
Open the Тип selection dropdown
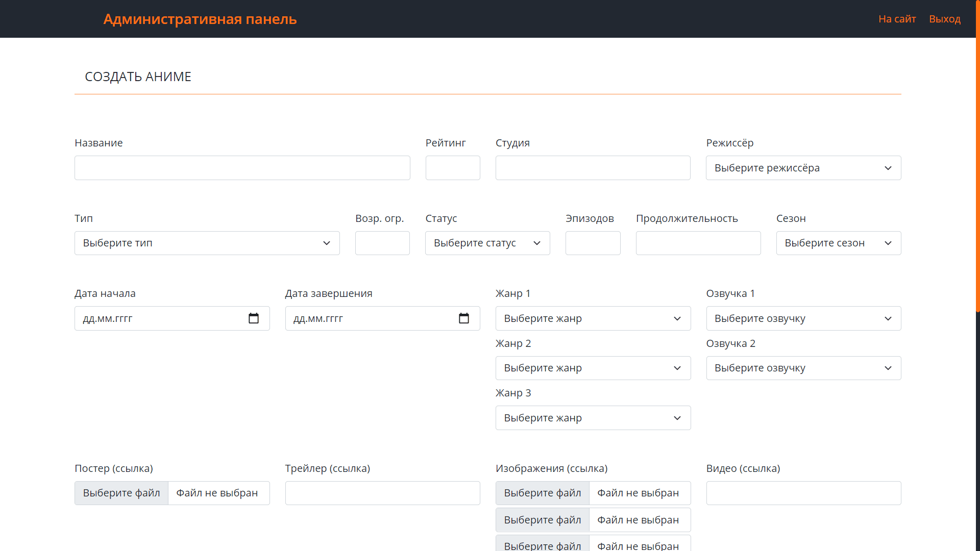(207, 243)
